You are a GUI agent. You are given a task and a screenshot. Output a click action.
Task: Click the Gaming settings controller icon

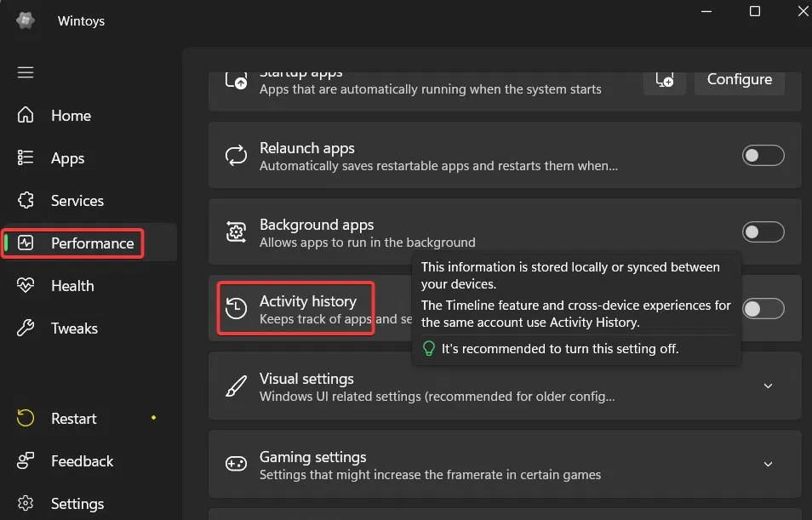point(236,465)
